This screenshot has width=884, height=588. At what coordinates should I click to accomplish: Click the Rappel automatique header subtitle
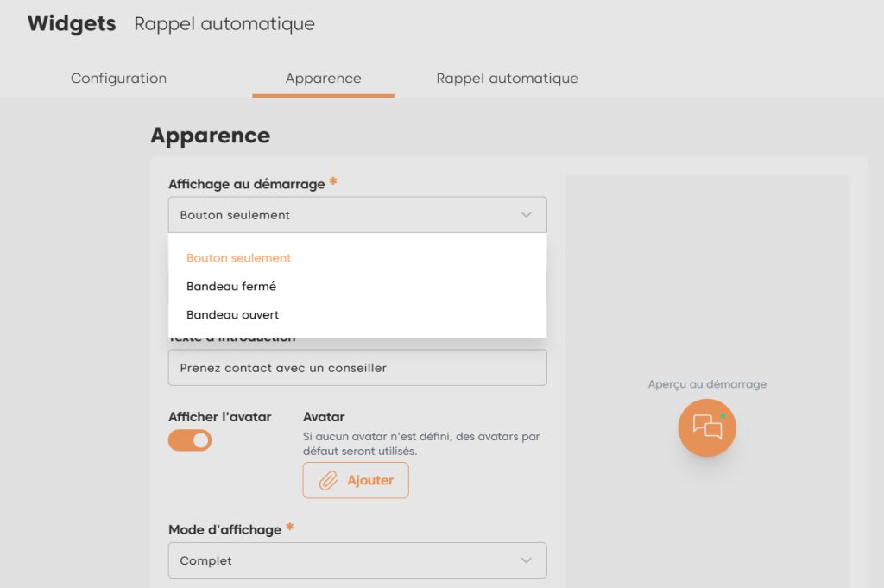pos(224,24)
